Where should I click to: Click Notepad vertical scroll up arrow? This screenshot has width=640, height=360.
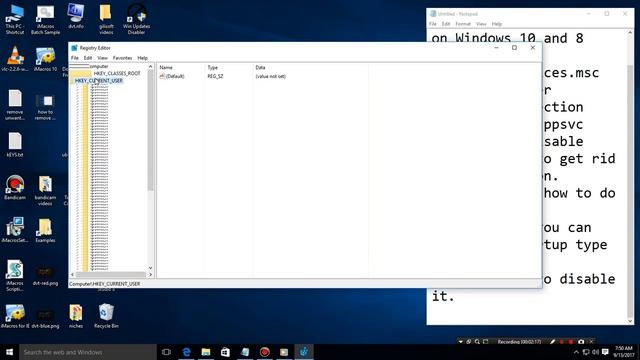coord(630,33)
